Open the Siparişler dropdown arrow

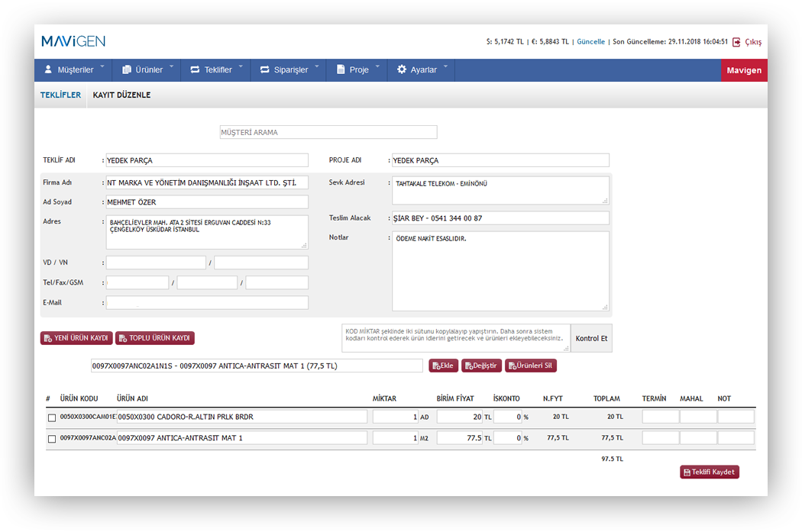click(316, 66)
